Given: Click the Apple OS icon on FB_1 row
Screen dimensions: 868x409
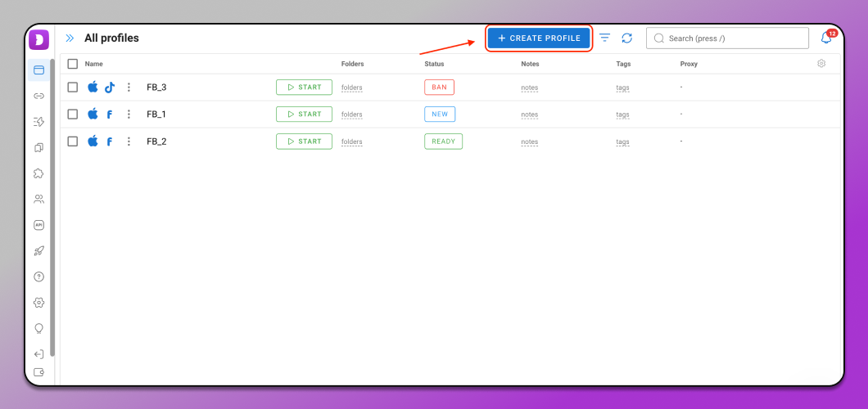Looking at the screenshot, I should coord(93,114).
